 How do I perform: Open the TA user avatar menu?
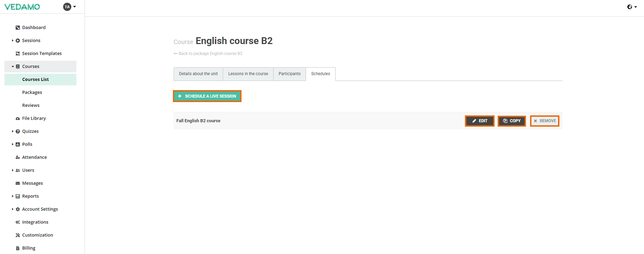click(67, 7)
